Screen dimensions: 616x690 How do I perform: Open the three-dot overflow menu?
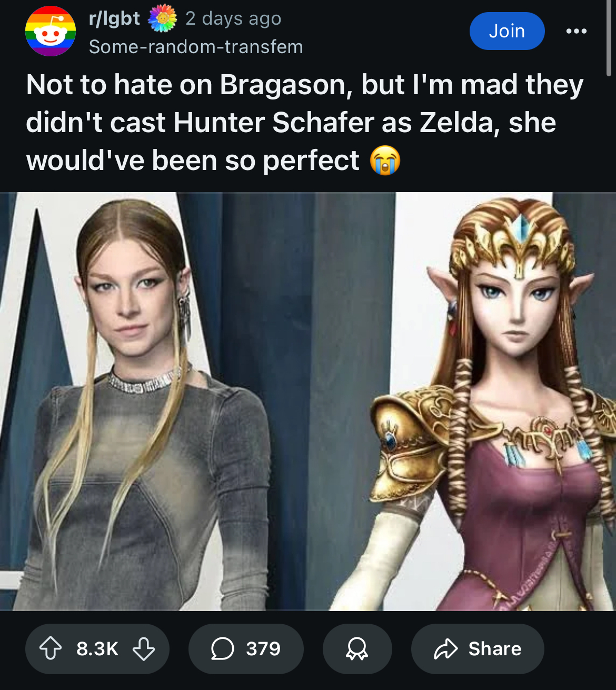point(577,31)
